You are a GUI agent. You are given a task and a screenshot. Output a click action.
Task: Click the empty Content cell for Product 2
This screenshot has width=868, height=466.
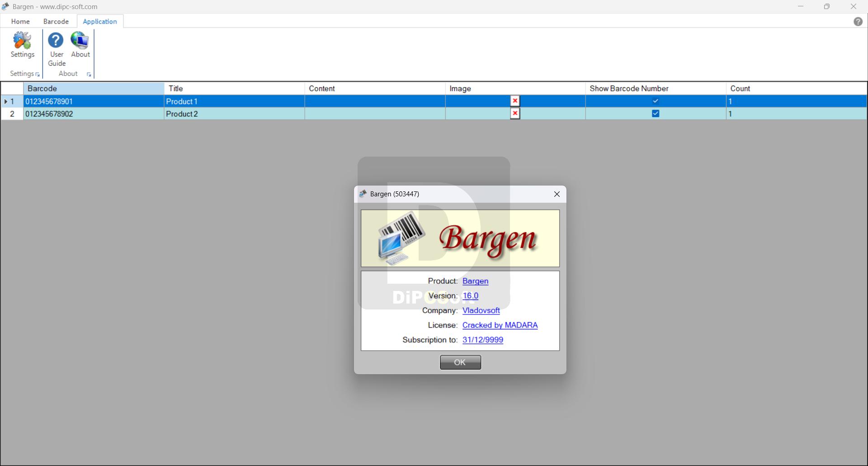tap(375, 114)
